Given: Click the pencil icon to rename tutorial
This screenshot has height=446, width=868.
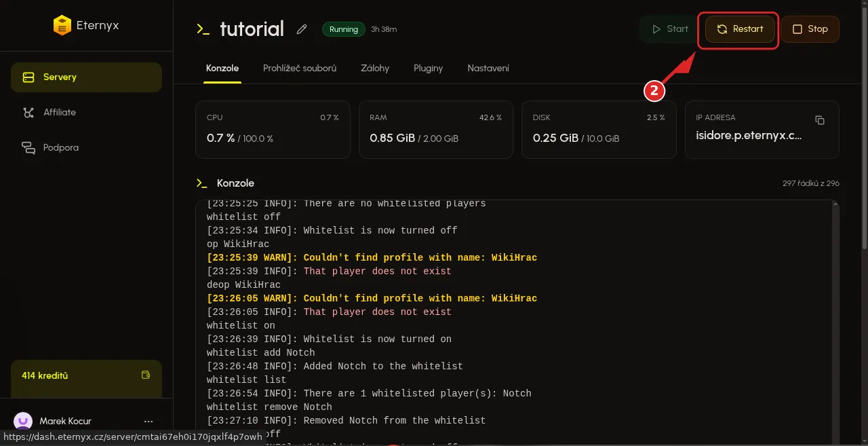Looking at the screenshot, I should coord(302,29).
